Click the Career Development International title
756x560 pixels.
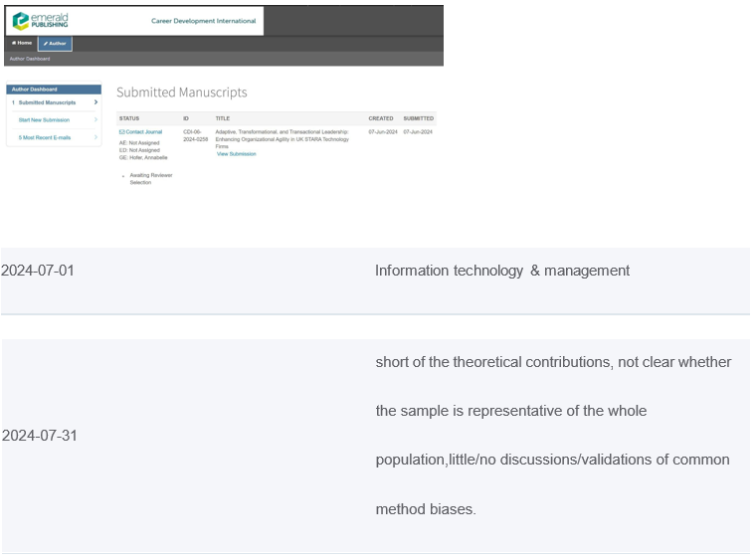click(203, 21)
